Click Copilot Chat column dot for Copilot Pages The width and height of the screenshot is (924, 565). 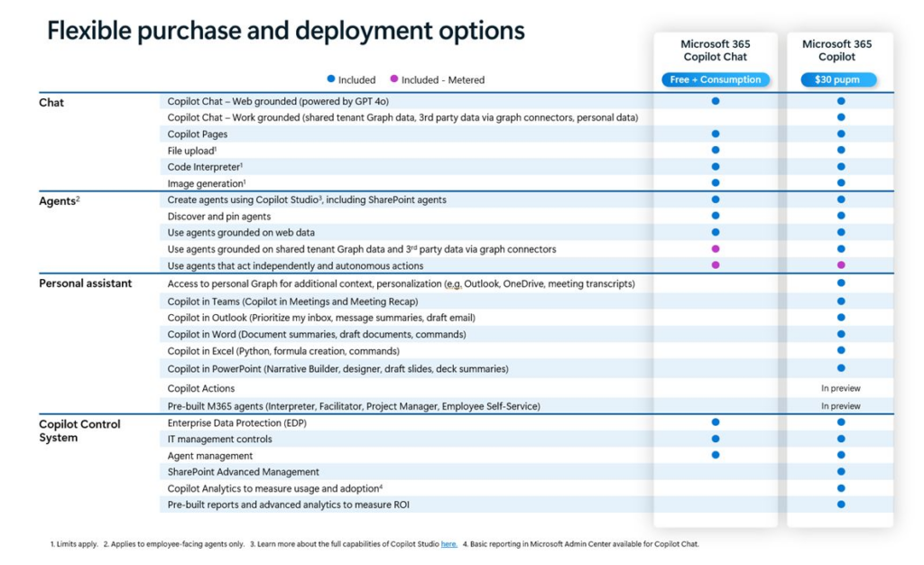click(716, 134)
